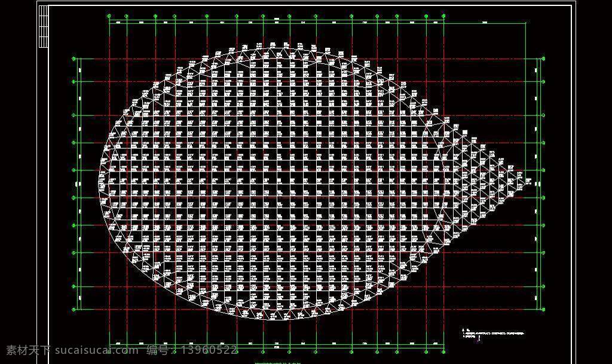Select the top-right green axis bubble above grid
612x364 pixels.
point(444,16)
